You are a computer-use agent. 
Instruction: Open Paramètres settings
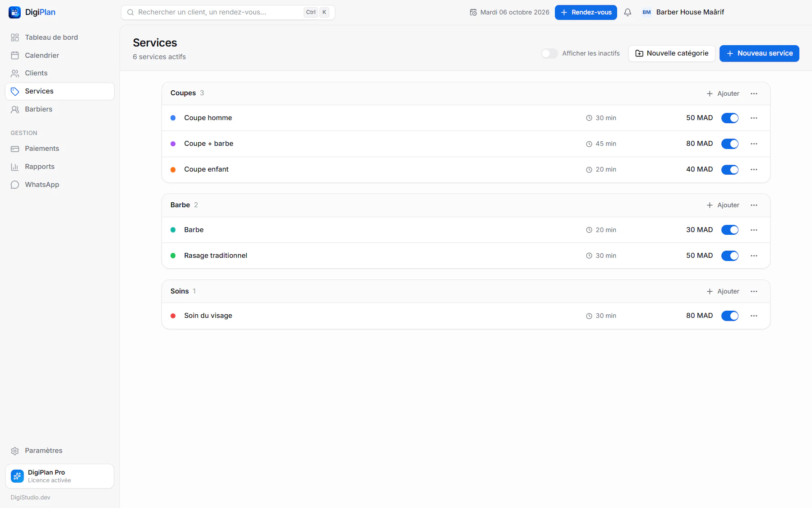(x=60, y=451)
